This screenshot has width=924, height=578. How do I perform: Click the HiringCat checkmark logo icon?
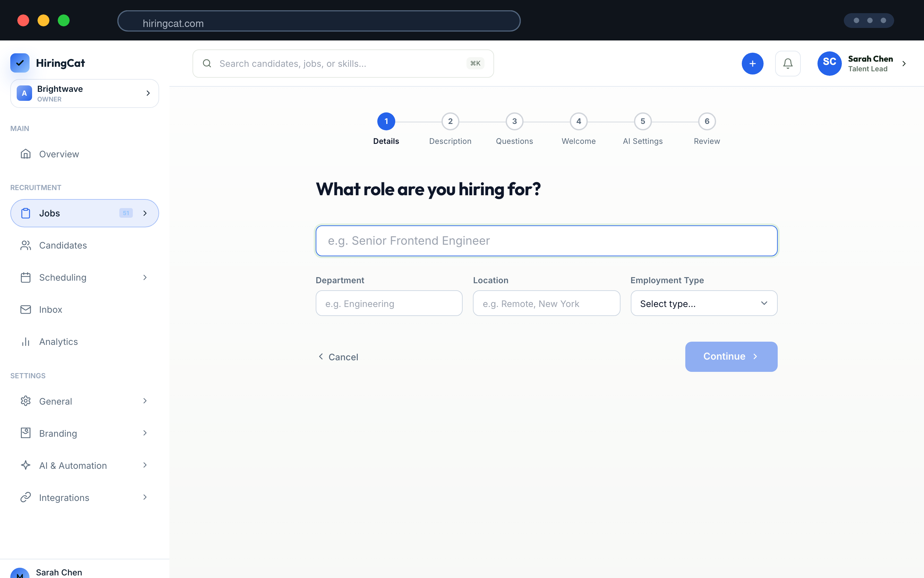(x=20, y=63)
